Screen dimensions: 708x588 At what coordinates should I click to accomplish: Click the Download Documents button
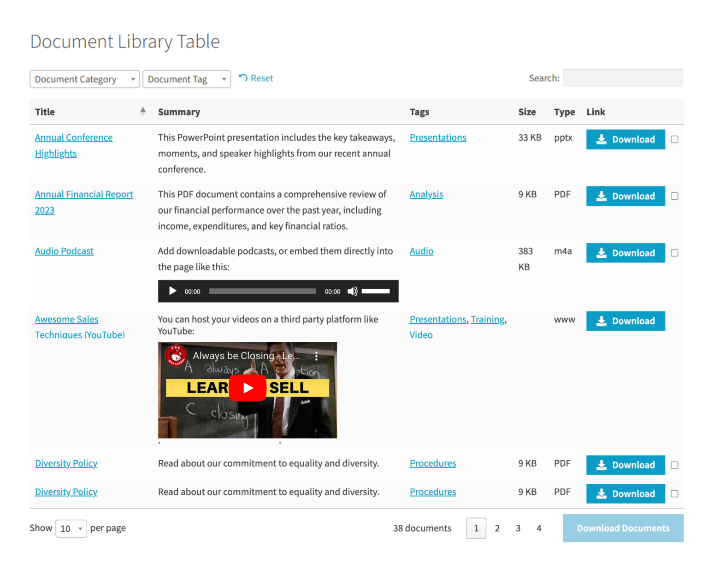pos(623,529)
